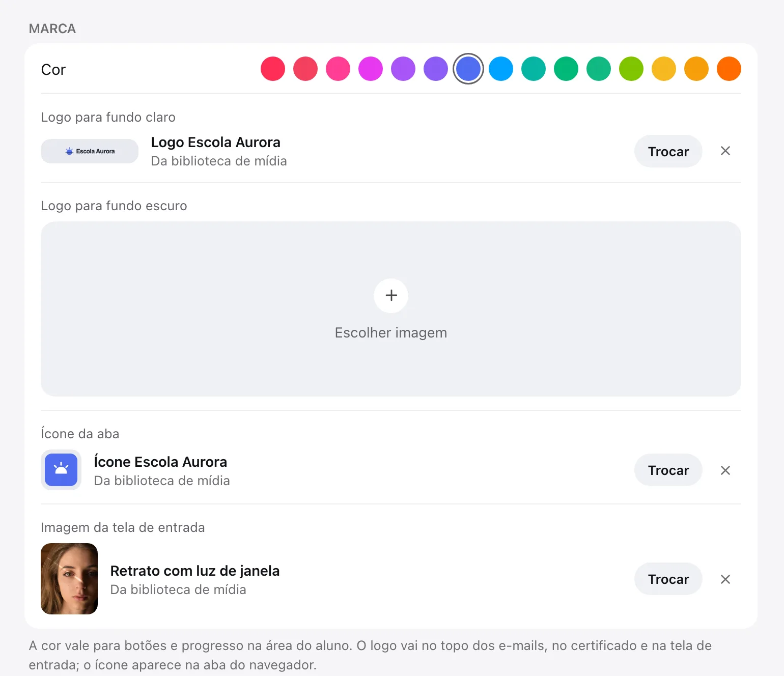The height and width of the screenshot is (676, 784).
Task: Remove the Ícone Escola Aurora tab icon
Action: [725, 470]
